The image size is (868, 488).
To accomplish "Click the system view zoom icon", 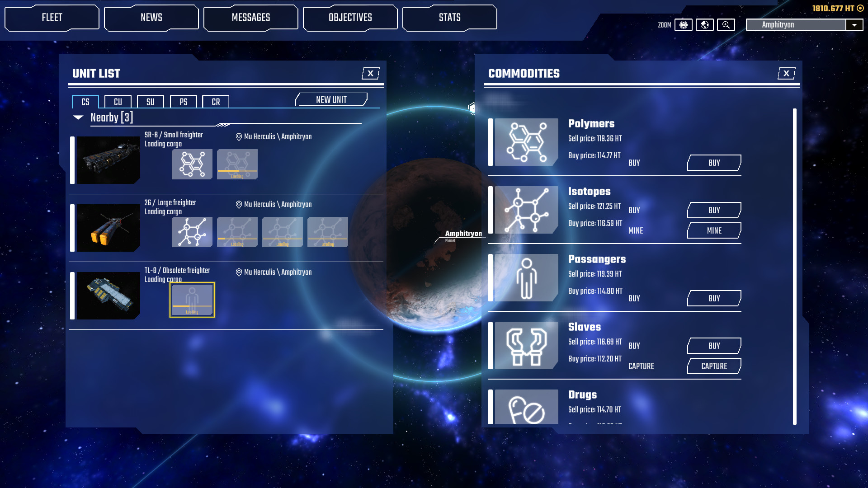I will click(683, 25).
